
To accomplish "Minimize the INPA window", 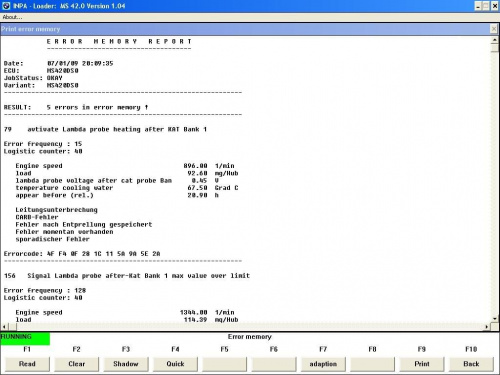I will [478, 6].
